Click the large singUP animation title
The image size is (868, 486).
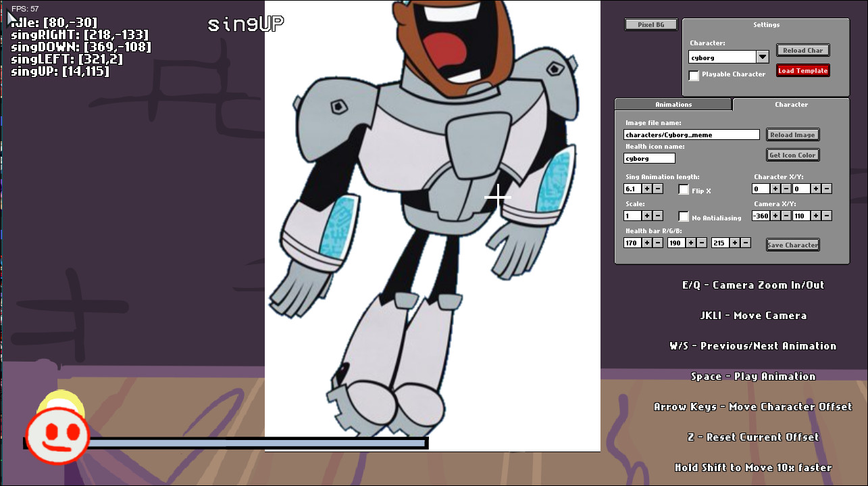[x=245, y=24]
